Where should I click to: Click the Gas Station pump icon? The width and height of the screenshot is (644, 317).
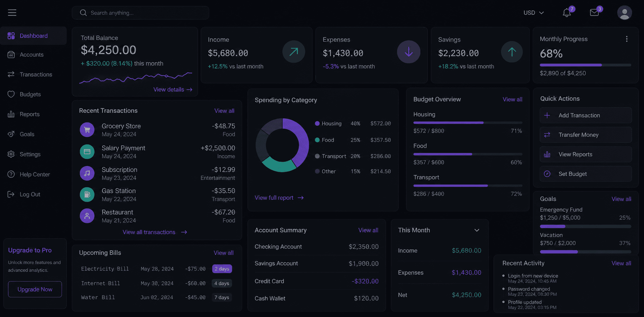coord(87,195)
